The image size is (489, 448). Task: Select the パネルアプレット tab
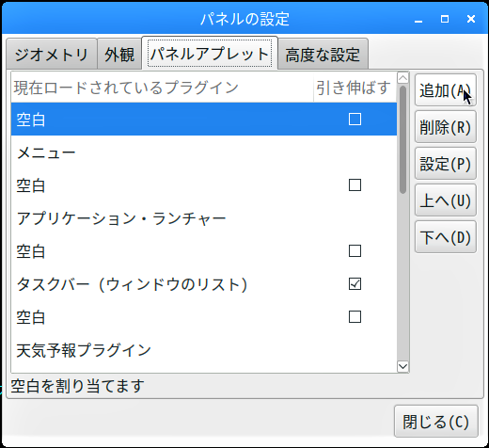click(x=210, y=53)
